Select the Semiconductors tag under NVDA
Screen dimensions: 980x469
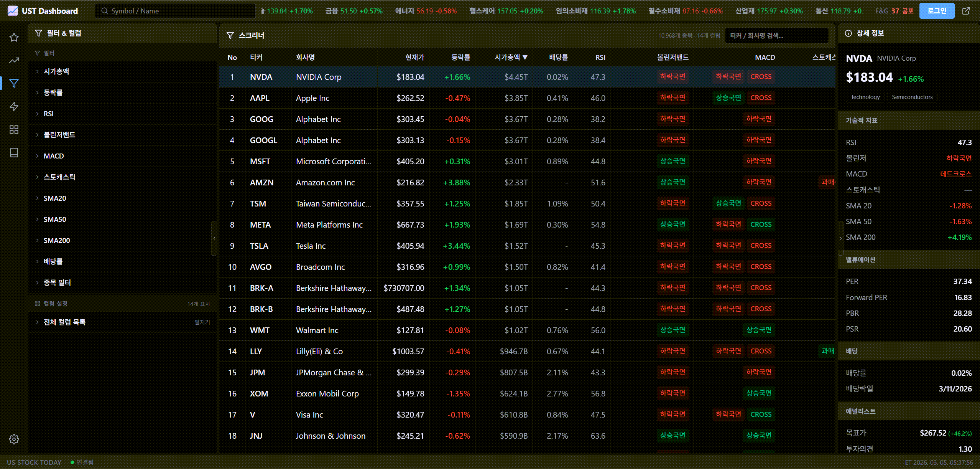(912, 97)
